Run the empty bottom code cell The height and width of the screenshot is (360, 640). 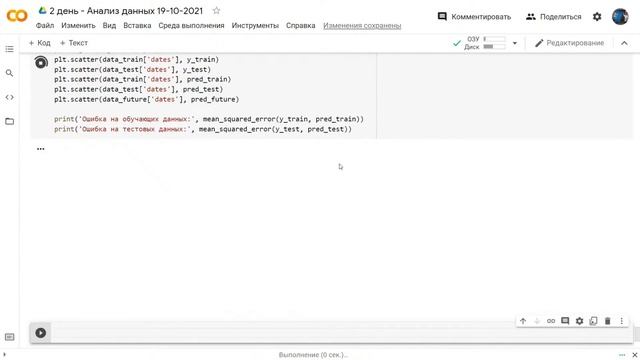click(41, 333)
